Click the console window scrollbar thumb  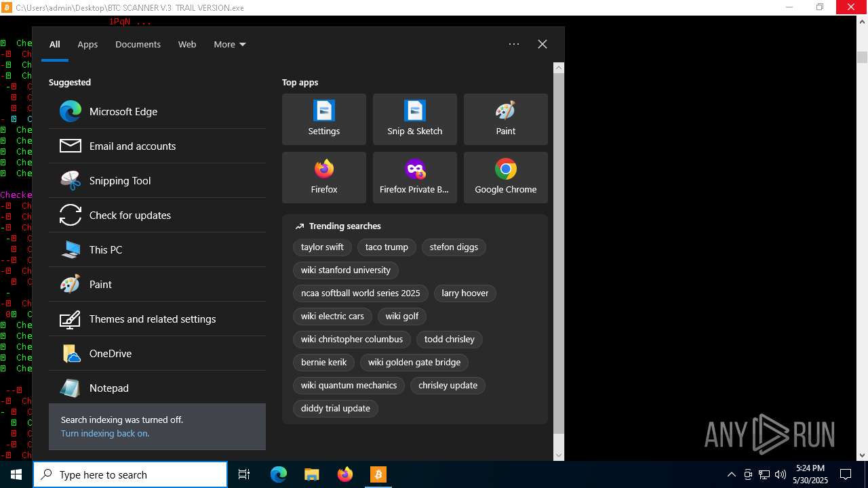(x=863, y=58)
